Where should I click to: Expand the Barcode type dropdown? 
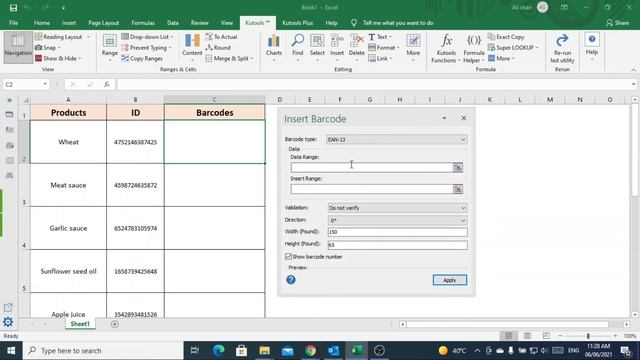coord(462,140)
